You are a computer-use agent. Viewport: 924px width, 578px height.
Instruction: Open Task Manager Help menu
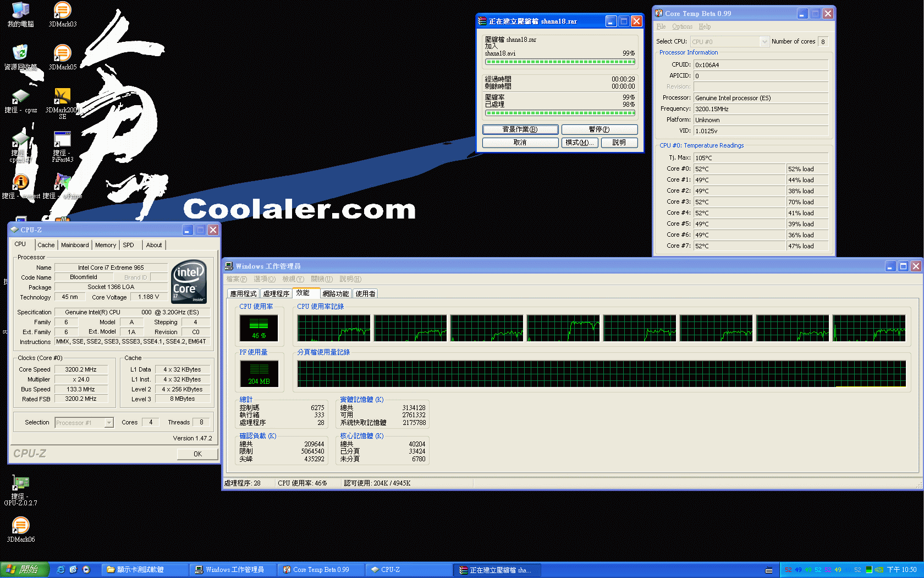pyautogui.click(x=350, y=279)
